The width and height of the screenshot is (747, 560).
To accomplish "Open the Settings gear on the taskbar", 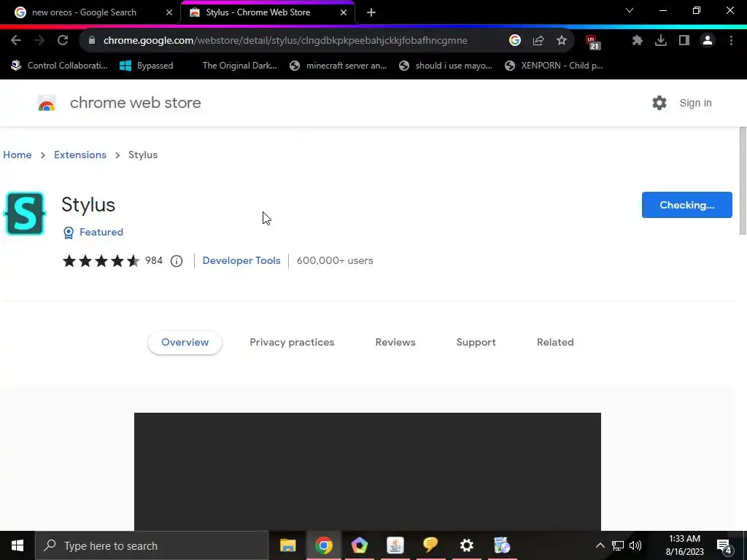I will tap(466, 545).
